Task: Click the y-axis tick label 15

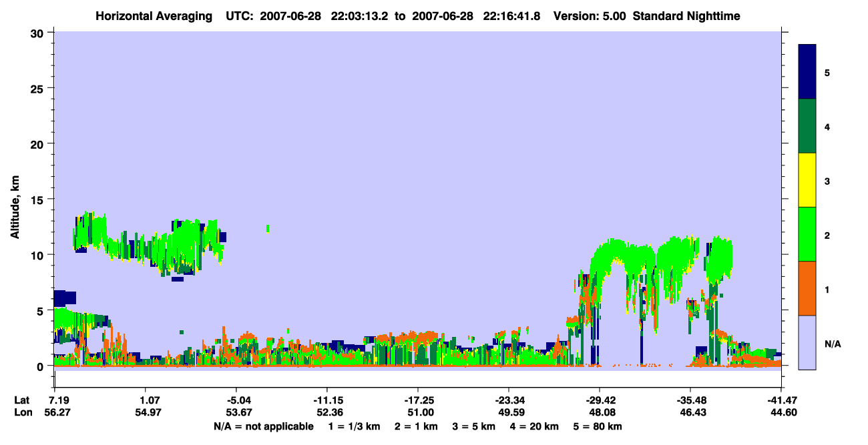Action: [x=38, y=199]
